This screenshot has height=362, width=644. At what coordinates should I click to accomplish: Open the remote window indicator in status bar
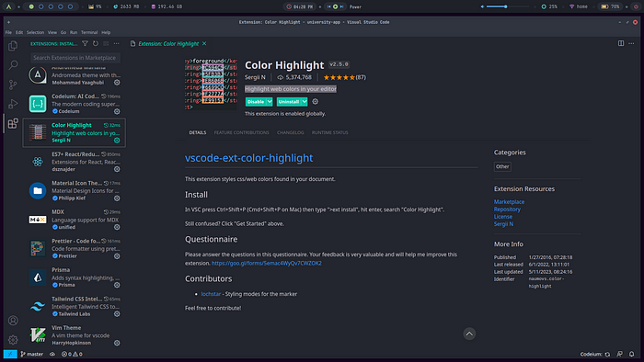tap(10, 354)
